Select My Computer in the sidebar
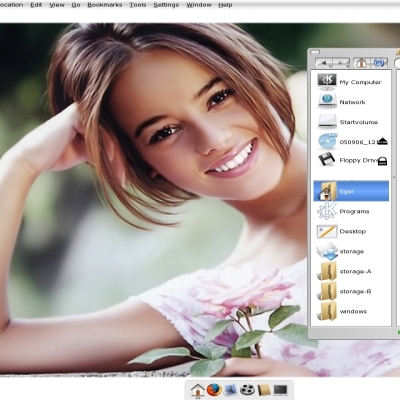The image size is (400, 400). pyautogui.click(x=351, y=82)
